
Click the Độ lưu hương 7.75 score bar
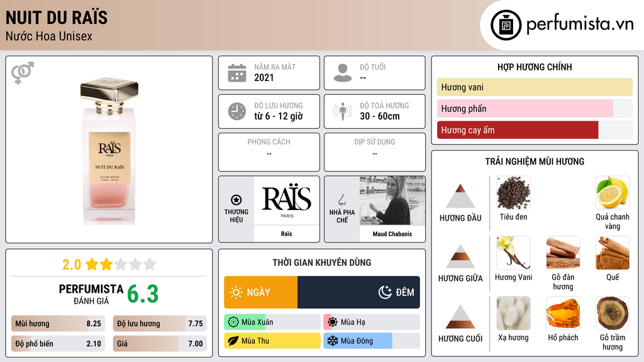click(x=160, y=324)
